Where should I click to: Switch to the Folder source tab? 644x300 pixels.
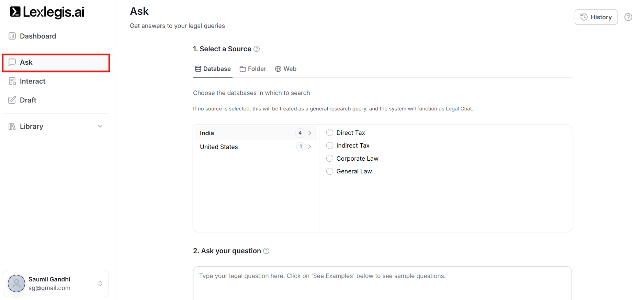tap(253, 69)
